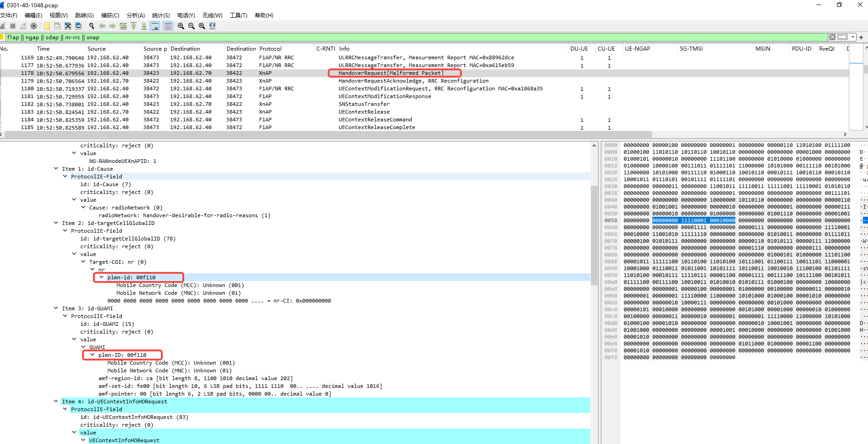Collapse Item 3: id-GUAMI tree node
This screenshot has height=444, width=868.
[x=56, y=308]
